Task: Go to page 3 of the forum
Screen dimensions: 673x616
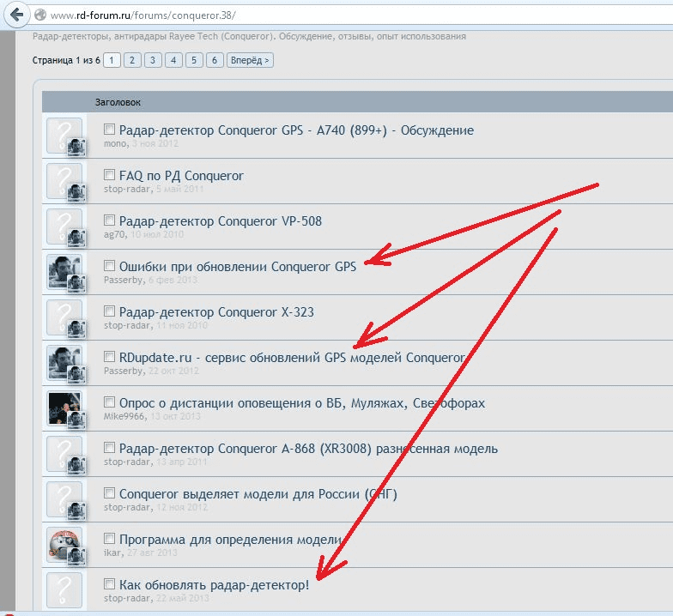Action: (x=153, y=60)
